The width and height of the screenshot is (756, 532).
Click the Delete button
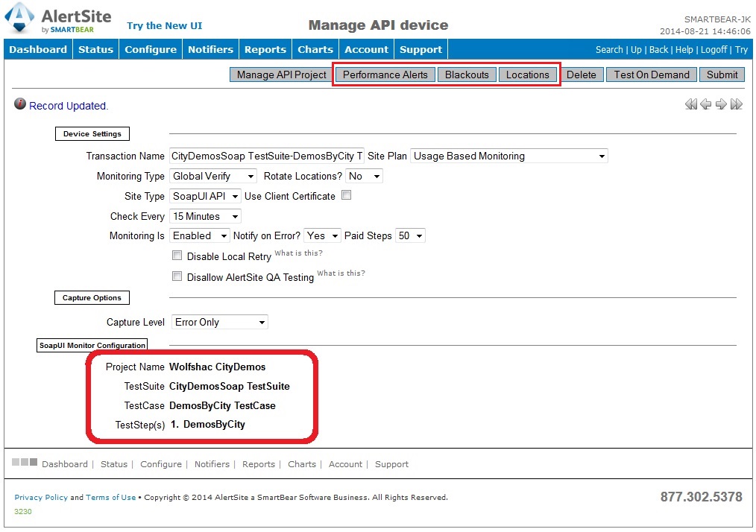[581, 75]
